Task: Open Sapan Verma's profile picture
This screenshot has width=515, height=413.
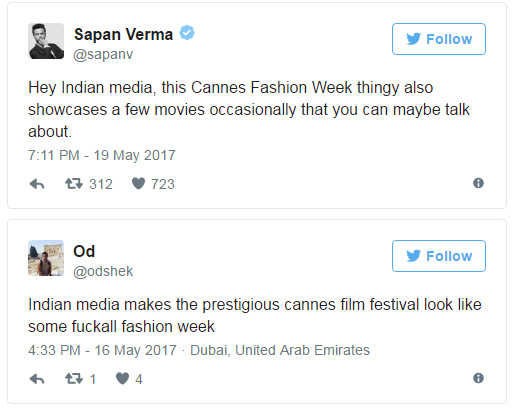Action: click(x=46, y=41)
